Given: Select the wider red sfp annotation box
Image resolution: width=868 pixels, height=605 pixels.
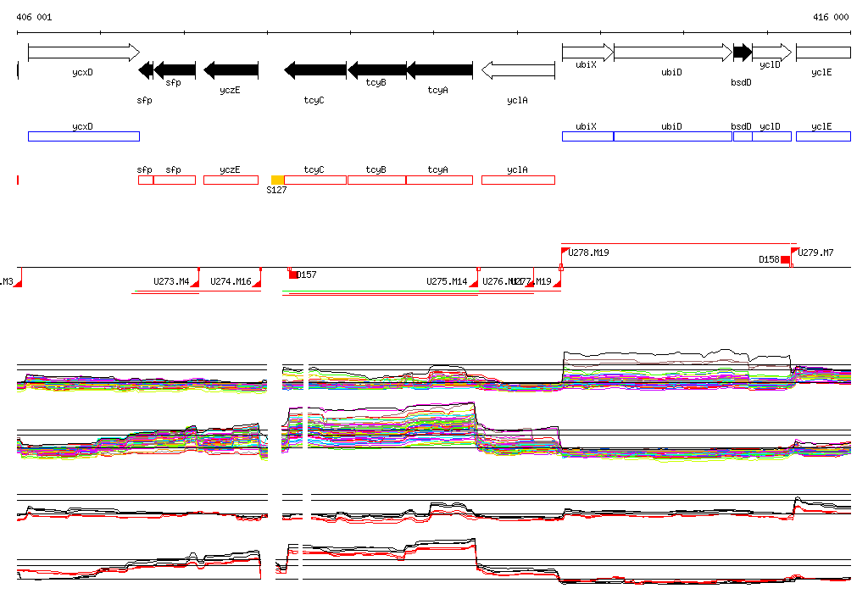Looking at the screenshot, I should click(175, 180).
